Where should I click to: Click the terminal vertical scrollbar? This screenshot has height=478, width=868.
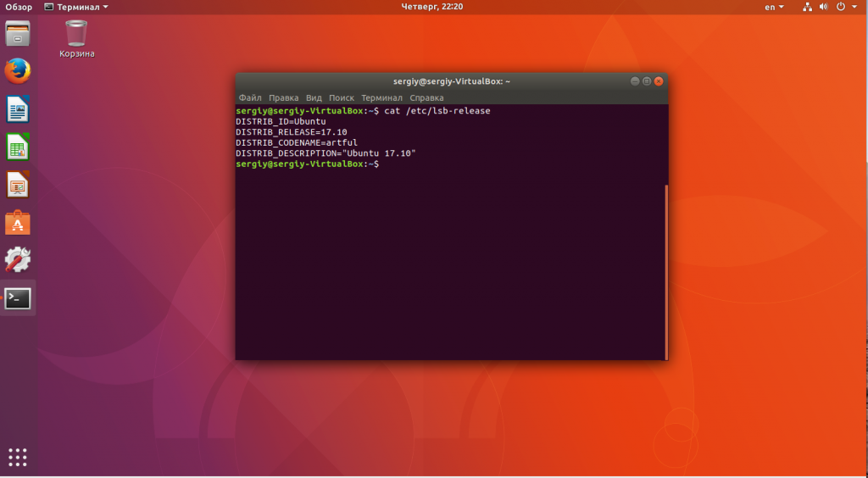[665, 271]
